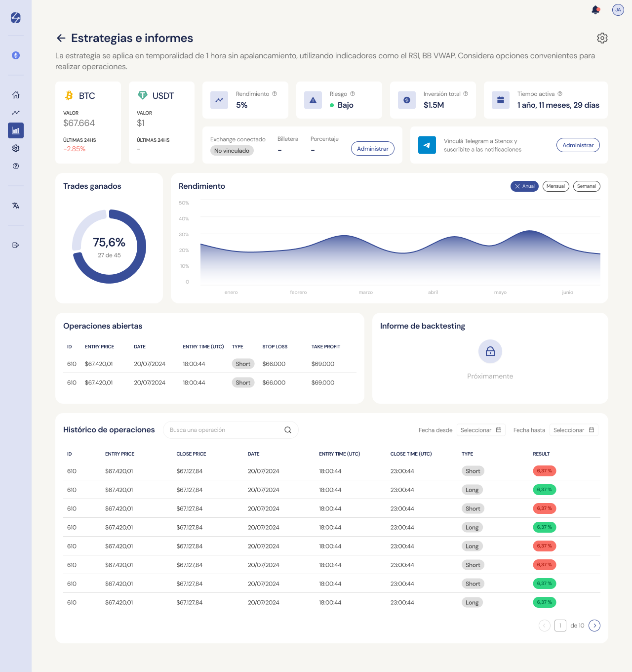The height and width of the screenshot is (672, 632).
Task: Click the Stenox logo in sidebar
Action: [16, 18]
